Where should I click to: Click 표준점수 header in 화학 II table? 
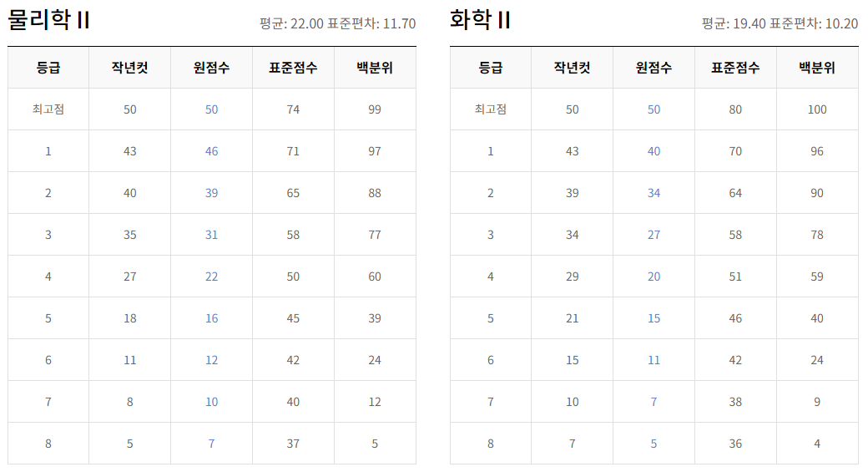[x=735, y=68]
